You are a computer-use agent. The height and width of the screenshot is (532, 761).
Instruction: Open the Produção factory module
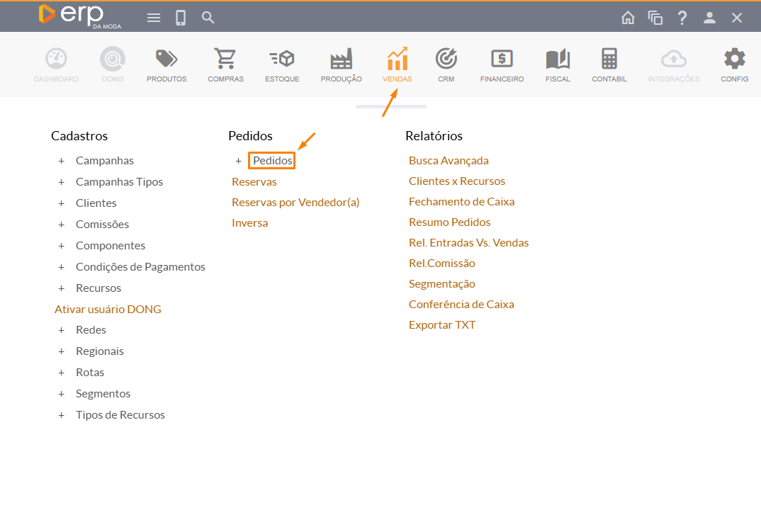coord(341,60)
